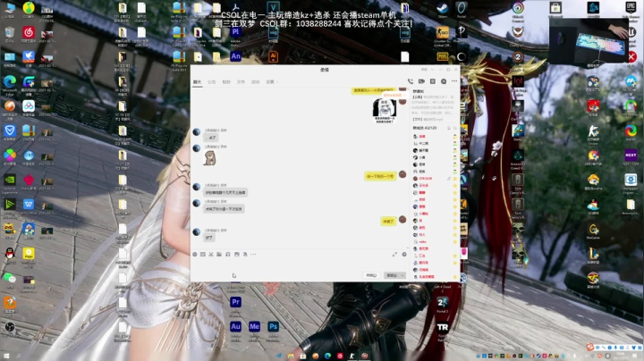Open Adobe Prelude desktop icon

pyautogui.click(x=236, y=32)
